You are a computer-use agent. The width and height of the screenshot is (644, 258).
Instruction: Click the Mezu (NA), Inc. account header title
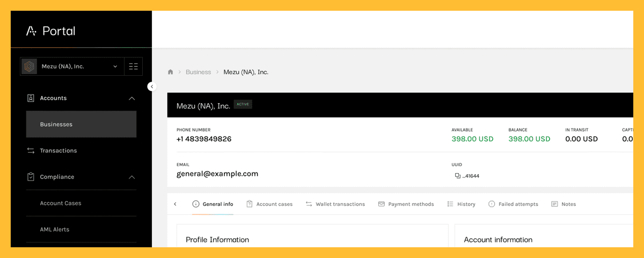[203, 106]
